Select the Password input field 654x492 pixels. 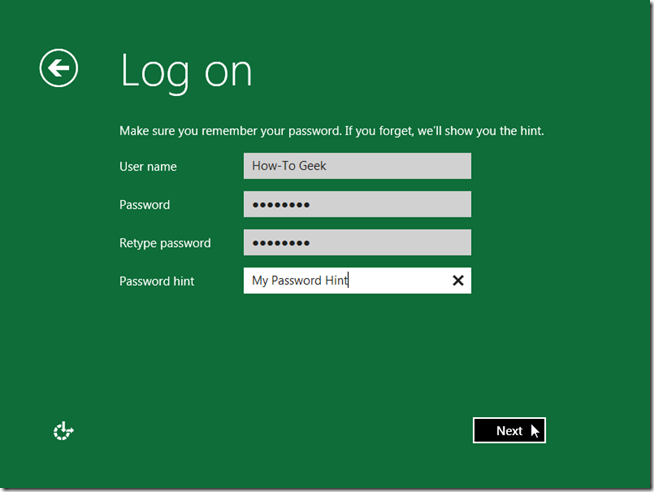point(357,204)
